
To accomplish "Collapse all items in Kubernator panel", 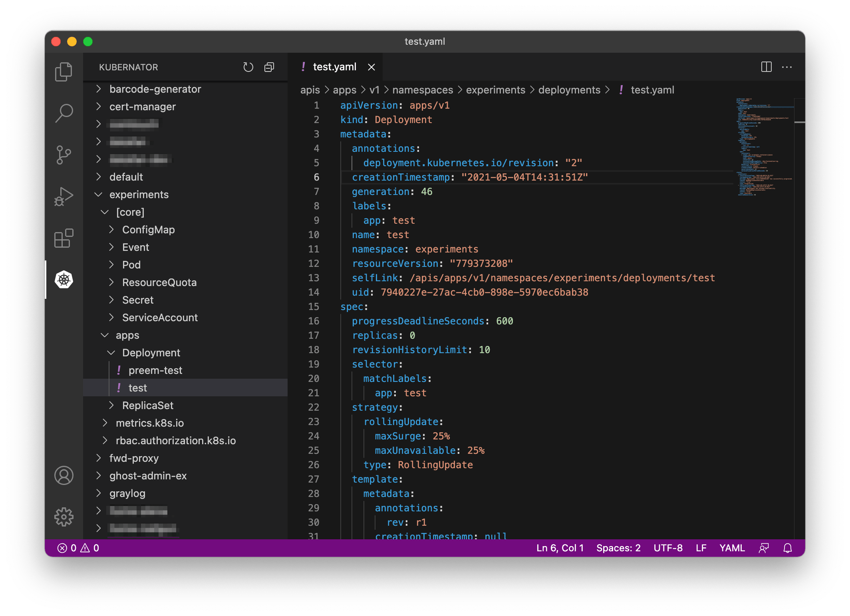I will pyautogui.click(x=269, y=67).
